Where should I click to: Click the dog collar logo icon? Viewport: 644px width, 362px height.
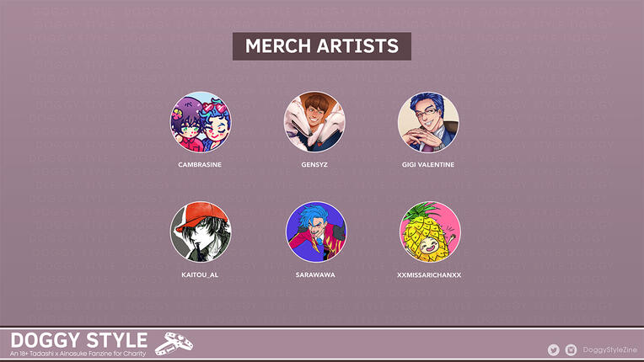tap(174, 343)
